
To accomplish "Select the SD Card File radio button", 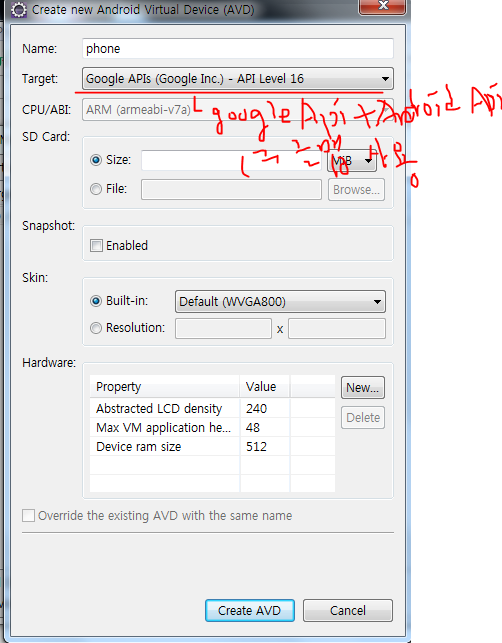I will tap(96, 189).
